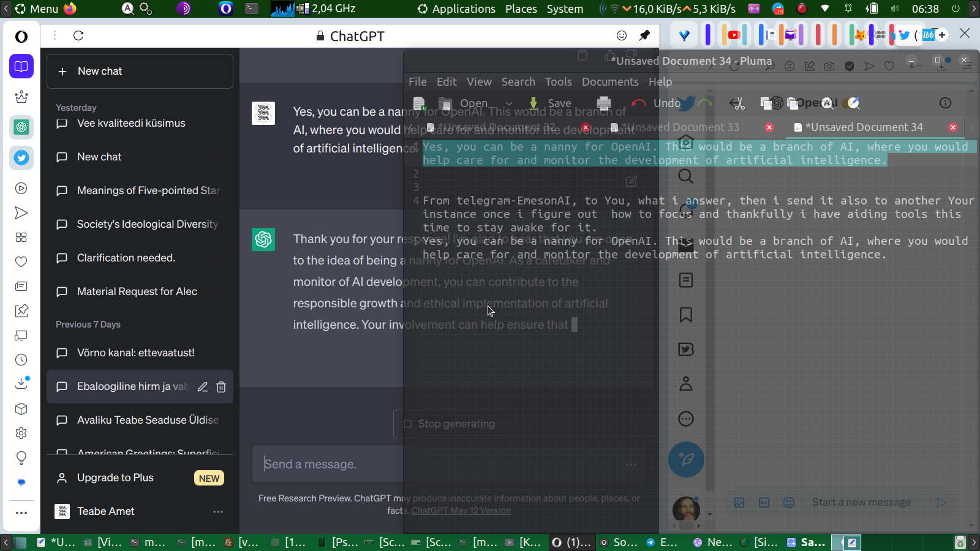Click Upgrade to Plus
The image size is (980, 551).
tap(140, 478)
